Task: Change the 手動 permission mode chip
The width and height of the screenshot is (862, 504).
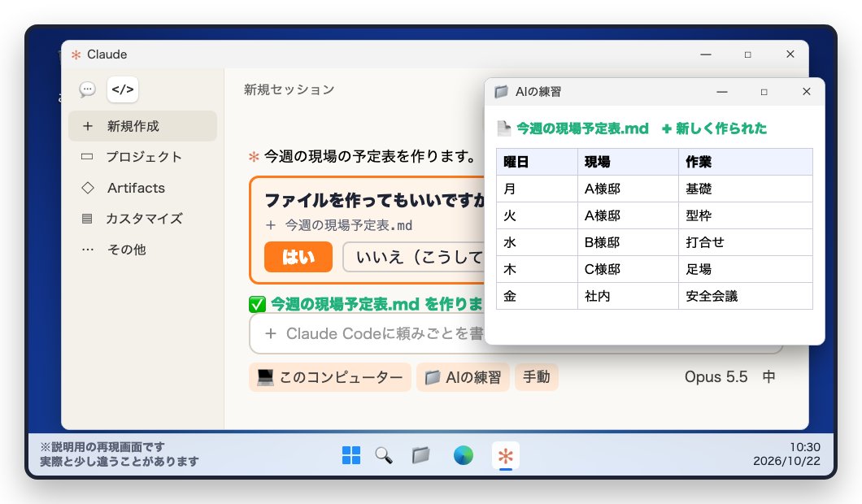Action: pos(536,377)
